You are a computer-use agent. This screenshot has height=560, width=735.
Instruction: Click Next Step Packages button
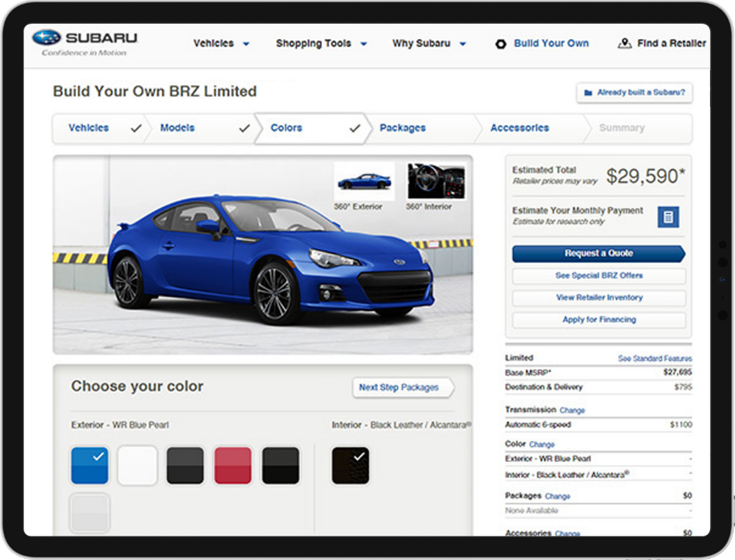coord(403,387)
